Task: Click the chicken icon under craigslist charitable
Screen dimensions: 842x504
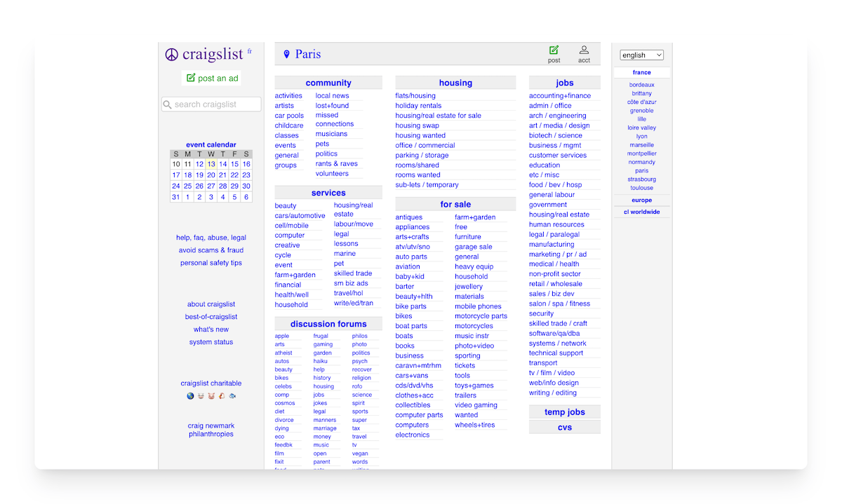Action: [x=222, y=396]
